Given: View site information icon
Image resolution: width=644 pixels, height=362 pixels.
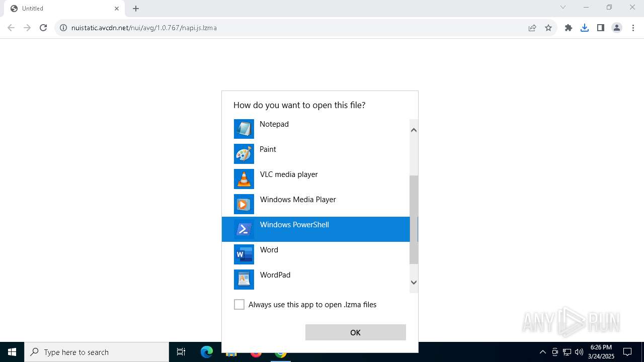Looking at the screenshot, I should point(63,28).
